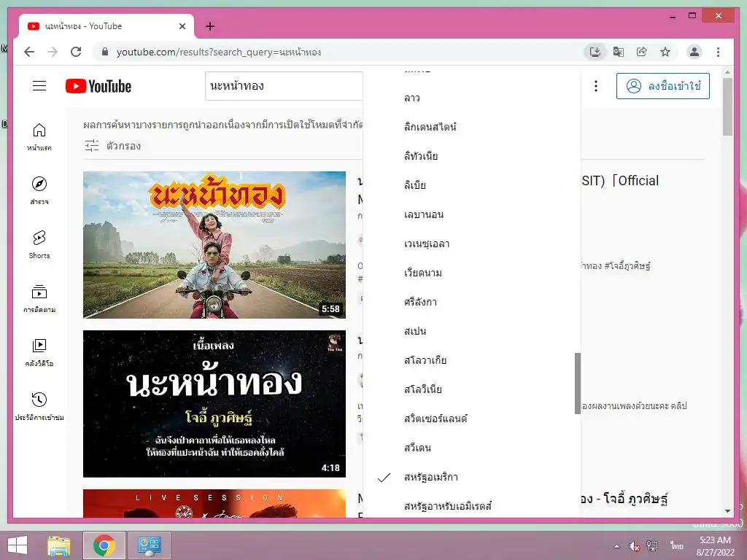Open Control Panel taskbar icon

coord(150,545)
